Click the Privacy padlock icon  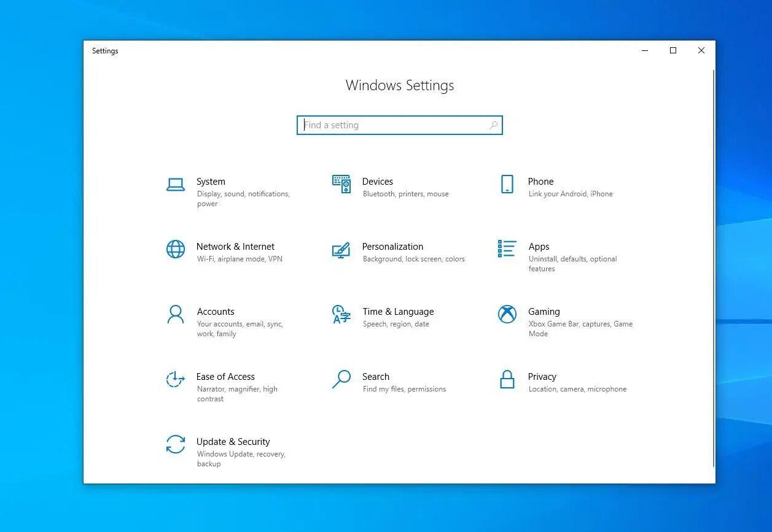507,379
